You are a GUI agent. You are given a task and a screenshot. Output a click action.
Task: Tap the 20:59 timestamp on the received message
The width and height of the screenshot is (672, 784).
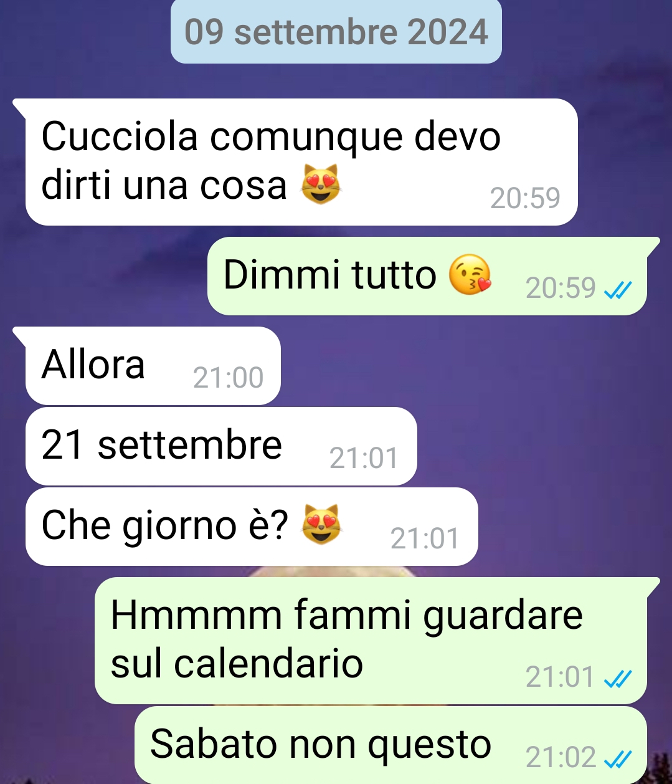point(525,198)
